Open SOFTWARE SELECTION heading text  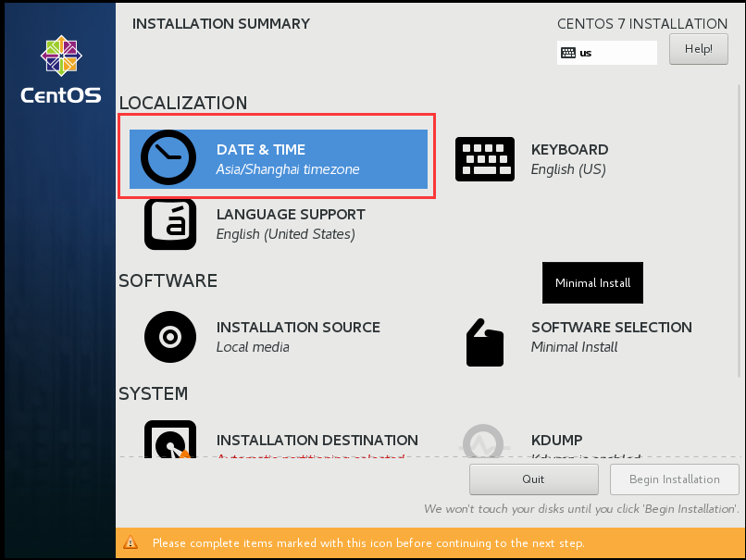pos(612,328)
